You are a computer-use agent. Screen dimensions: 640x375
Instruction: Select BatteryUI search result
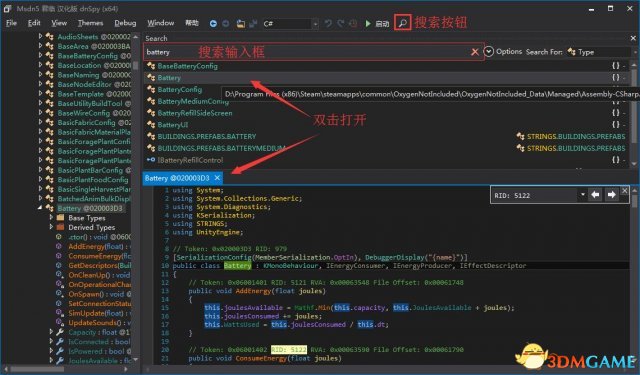click(173, 125)
